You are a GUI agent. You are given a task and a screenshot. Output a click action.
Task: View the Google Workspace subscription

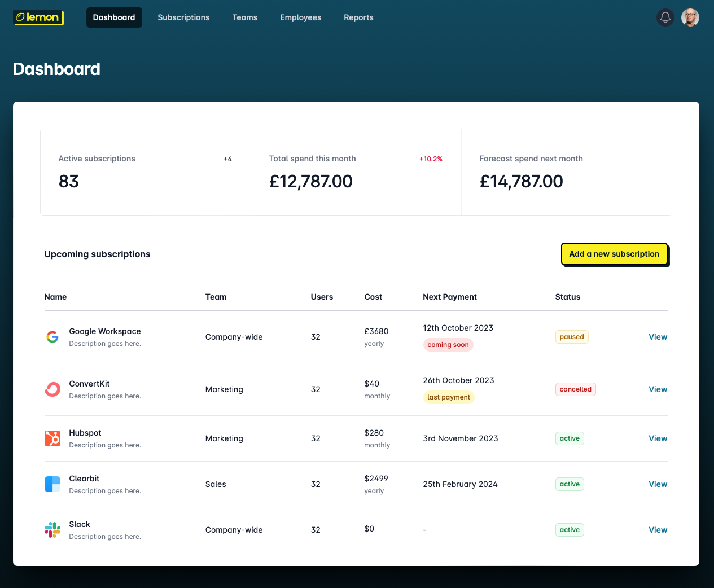pyautogui.click(x=658, y=337)
